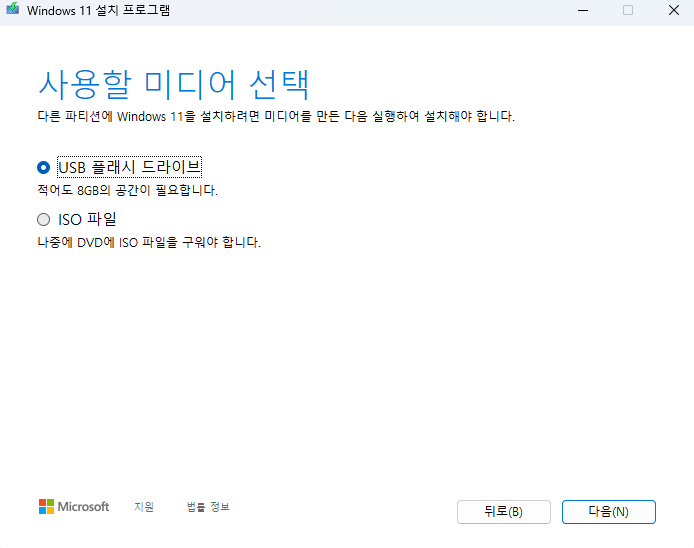Click the text 적어도 8GB의 공간이 필요합니다.
The width and height of the screenshot is (694, 548).
(127, 190)
